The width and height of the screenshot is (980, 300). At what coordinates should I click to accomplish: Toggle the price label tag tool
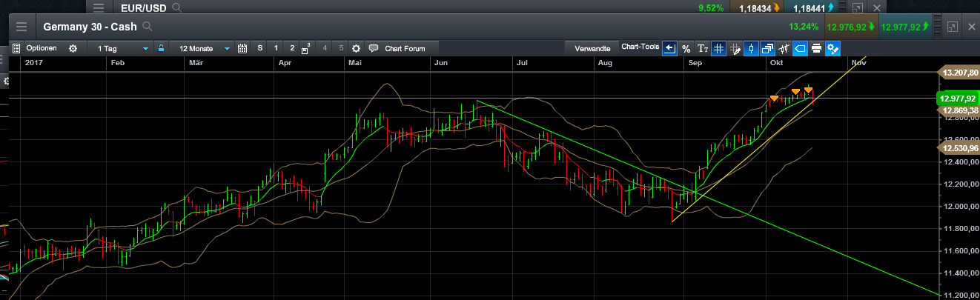point(800,48)
